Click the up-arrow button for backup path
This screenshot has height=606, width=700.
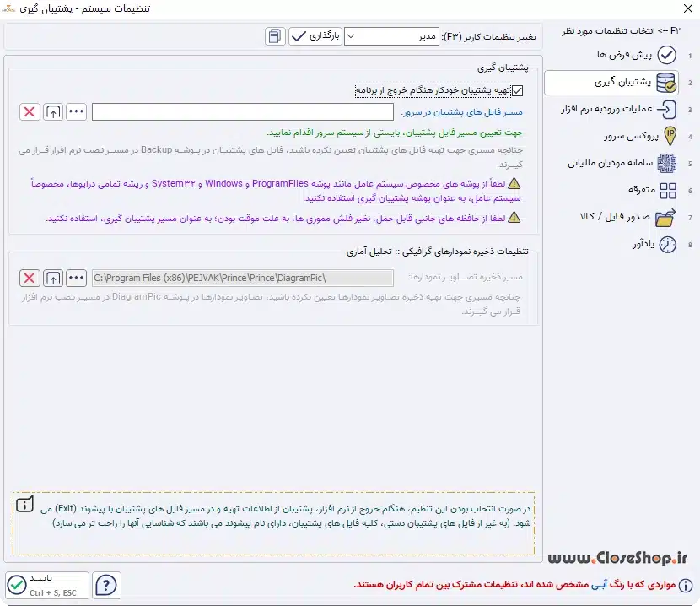(x=53, y=111)
